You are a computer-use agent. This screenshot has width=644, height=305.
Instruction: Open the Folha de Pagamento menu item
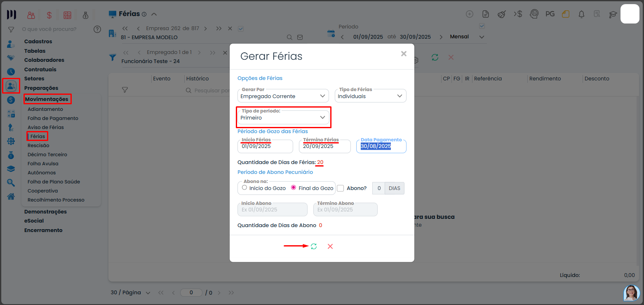tap(53, 118)
